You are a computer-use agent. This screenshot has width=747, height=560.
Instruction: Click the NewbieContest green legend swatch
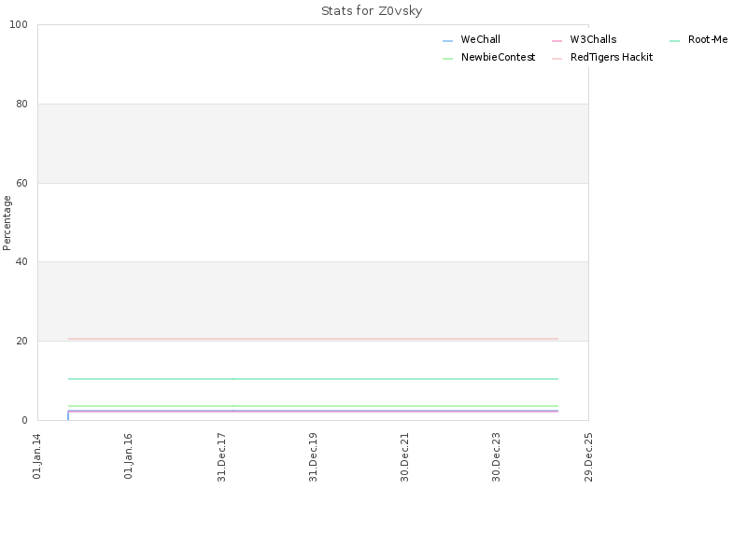447,59
